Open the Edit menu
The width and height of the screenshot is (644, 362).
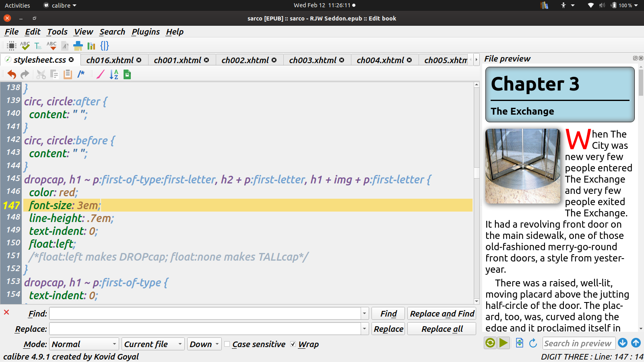point(33,32)
